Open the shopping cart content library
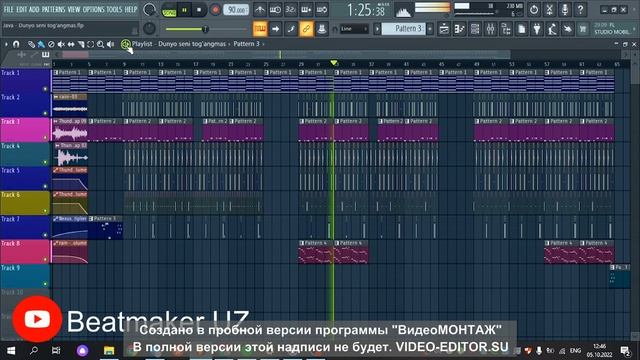The height and width of the screenshot is (360, 640). pyautogui.click(x=583, y=29)
